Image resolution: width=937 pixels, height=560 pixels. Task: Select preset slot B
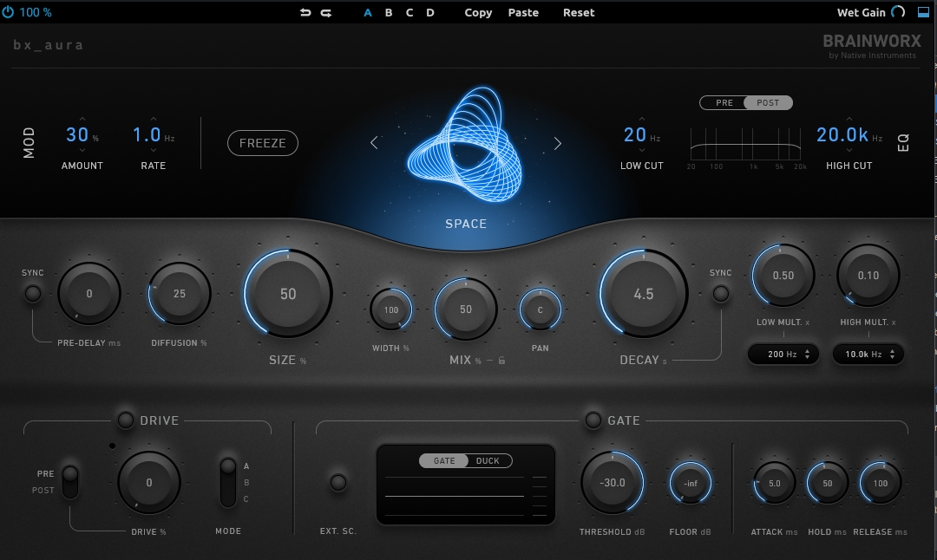click(389, 12)
